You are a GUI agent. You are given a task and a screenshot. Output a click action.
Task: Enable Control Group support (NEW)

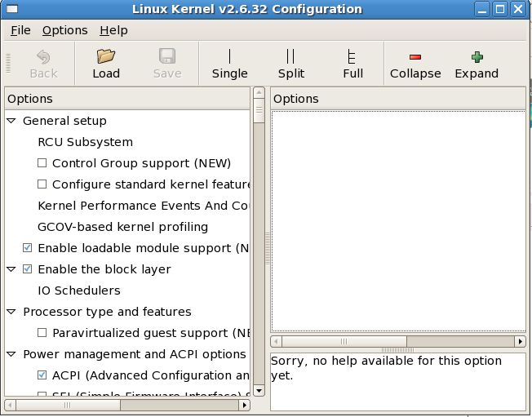(42, 163)
